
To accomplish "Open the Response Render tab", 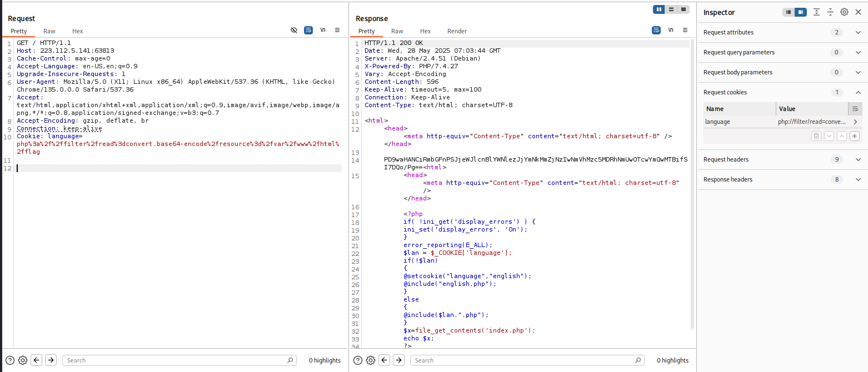I will (457, 31).
